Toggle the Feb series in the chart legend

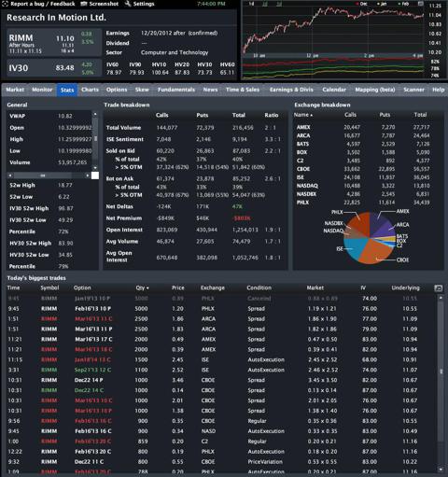[403, 4]
